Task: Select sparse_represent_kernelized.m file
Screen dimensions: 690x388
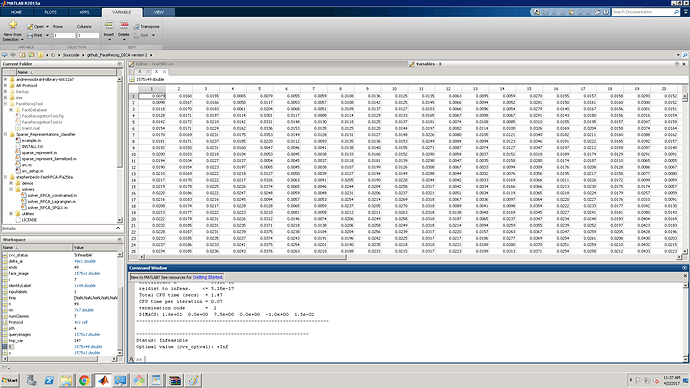Action: click(x=49, y=158)
